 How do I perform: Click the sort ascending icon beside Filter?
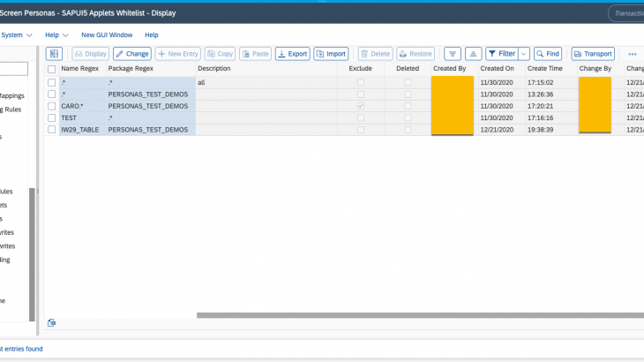pos(473,54)
